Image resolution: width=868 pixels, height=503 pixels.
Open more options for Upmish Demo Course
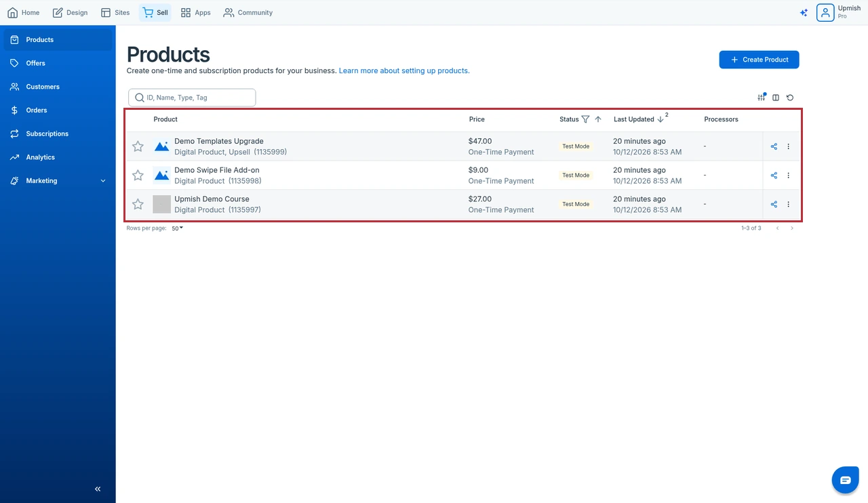click(788, 204)
